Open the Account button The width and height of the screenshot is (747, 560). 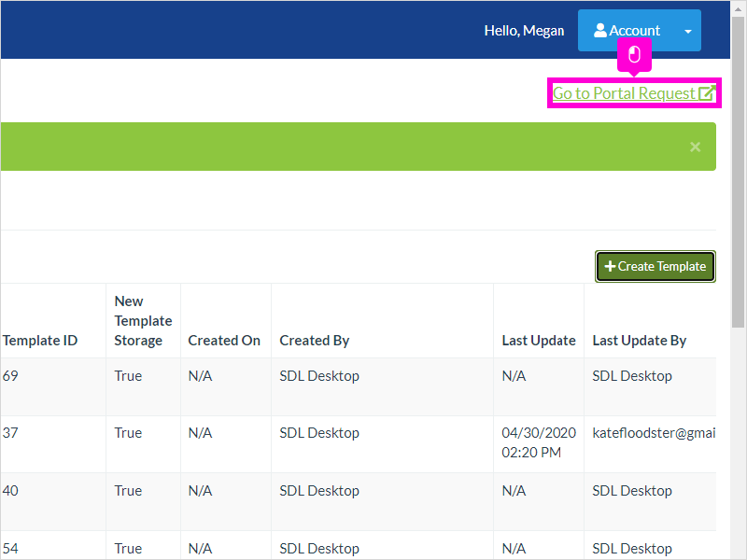tap(639, 31)
